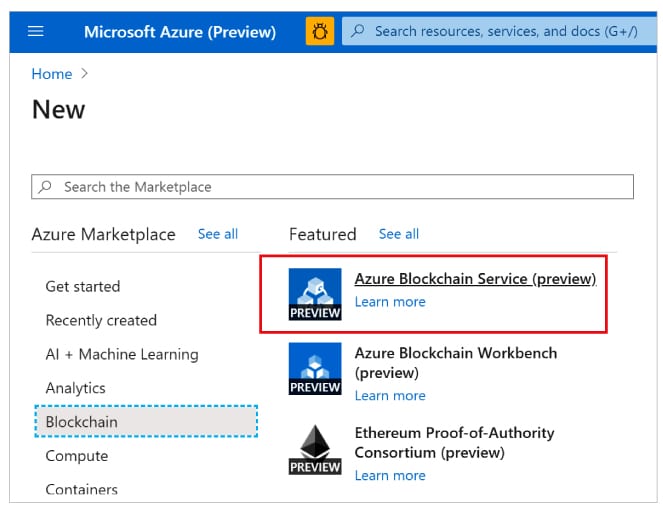Click the Ethereum Proof-of-Authority Consortium icon
This screenshot has height=508, width=663.
tap(315, 448)
